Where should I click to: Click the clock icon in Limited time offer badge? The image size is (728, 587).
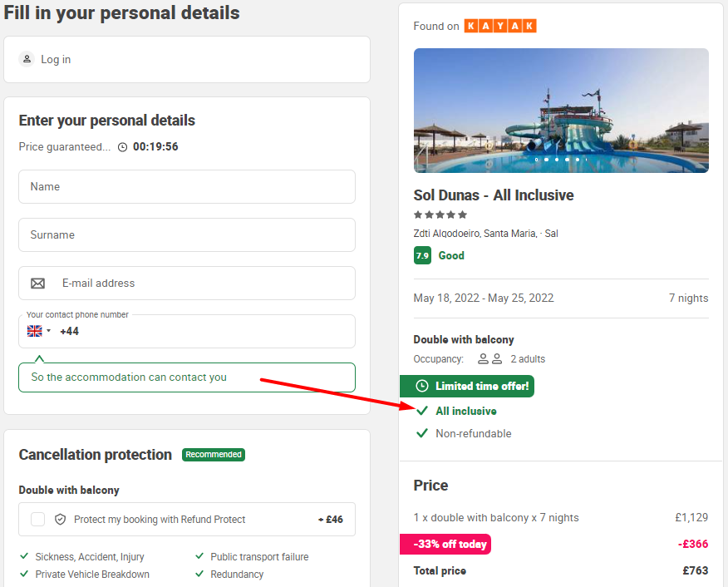pos(422,386)
